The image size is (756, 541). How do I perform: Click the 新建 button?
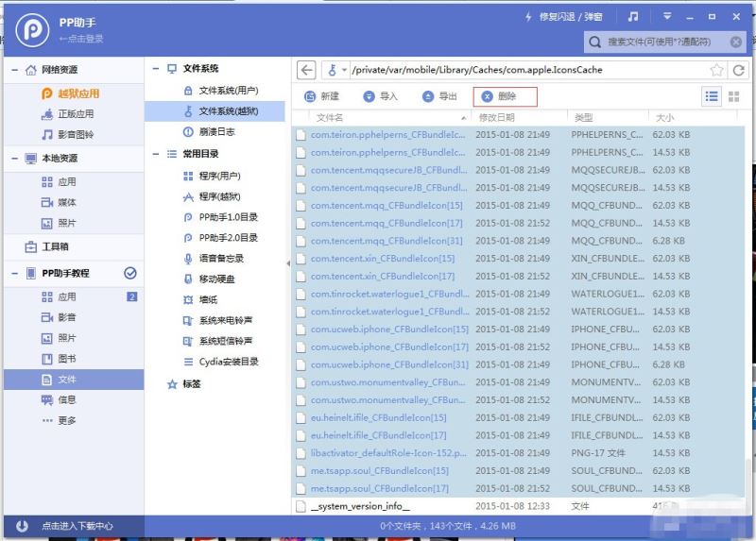tap(321, 97)
